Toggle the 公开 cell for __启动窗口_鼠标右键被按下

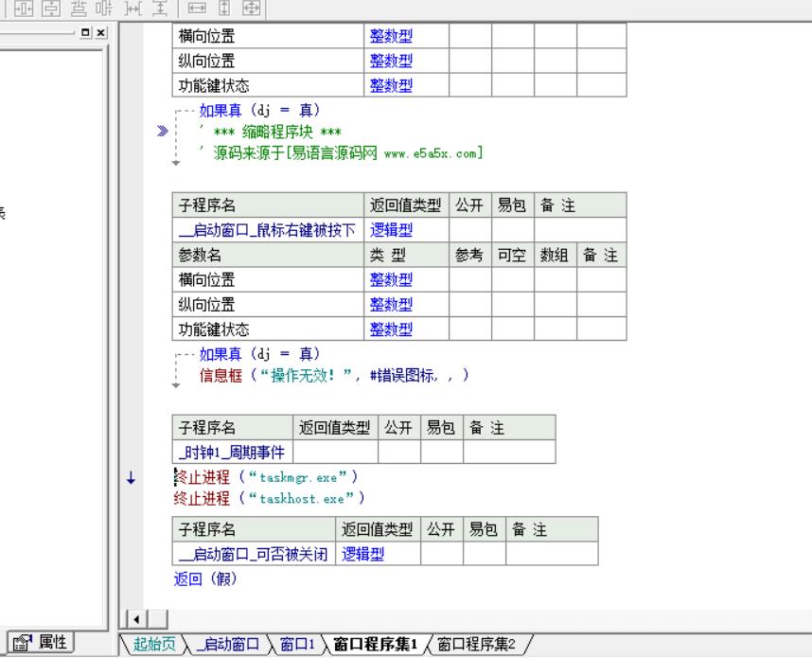pos(469,230)
